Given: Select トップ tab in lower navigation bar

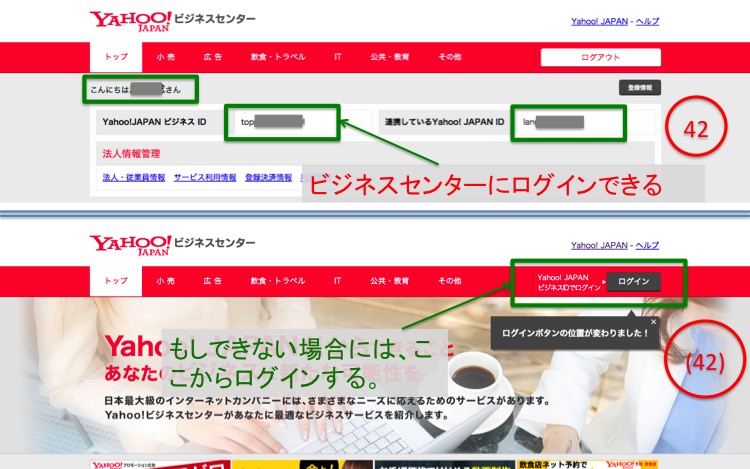Looking at the screenshot, I should click(x=116, y=281).
